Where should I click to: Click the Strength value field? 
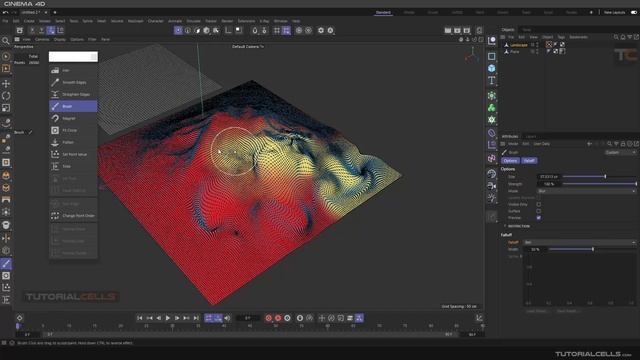(549, 184)
